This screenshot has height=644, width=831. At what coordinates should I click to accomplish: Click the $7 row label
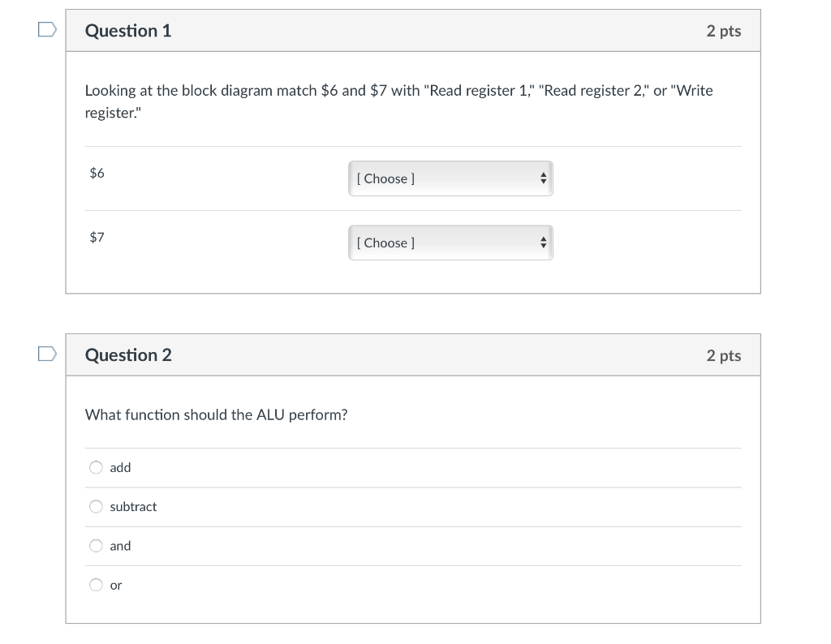point(97,237)
